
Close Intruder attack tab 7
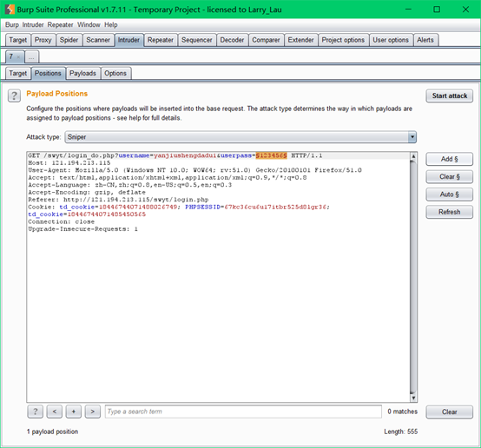(x=18, y=56)
